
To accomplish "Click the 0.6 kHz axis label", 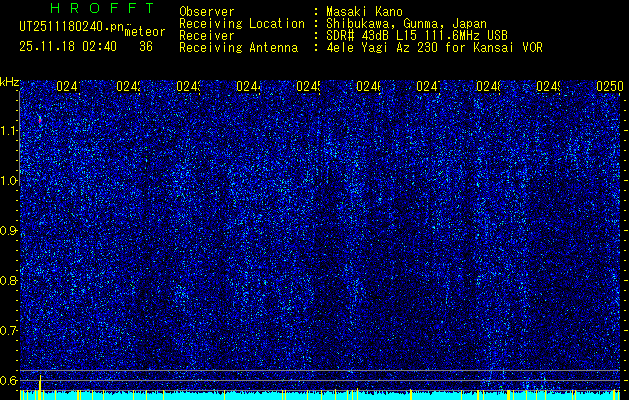I will point(9,380).
